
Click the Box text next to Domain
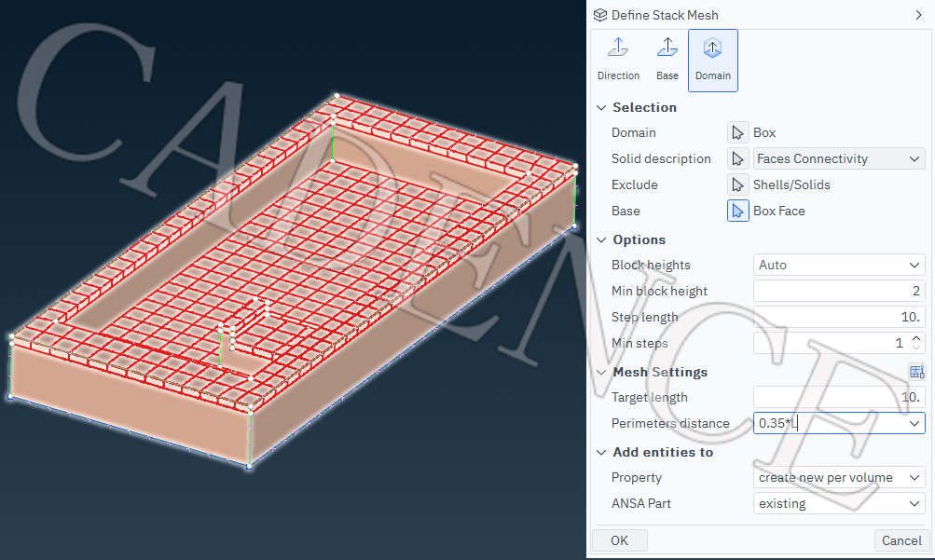(x=764, y=132)
